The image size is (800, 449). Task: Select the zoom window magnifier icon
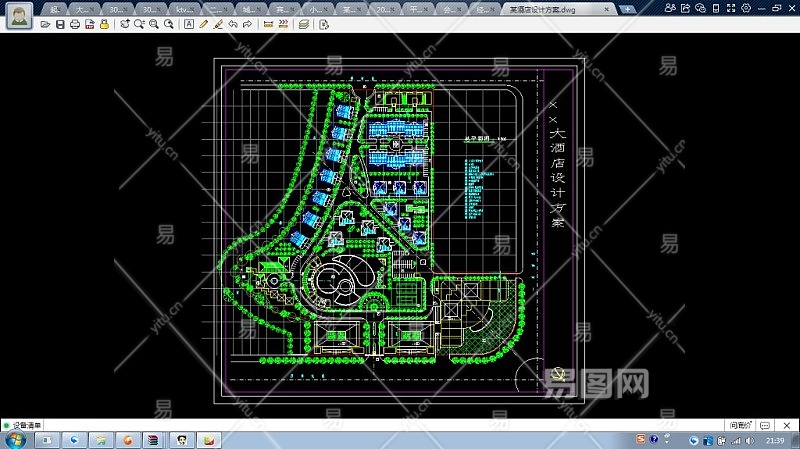tap(139, 24)
